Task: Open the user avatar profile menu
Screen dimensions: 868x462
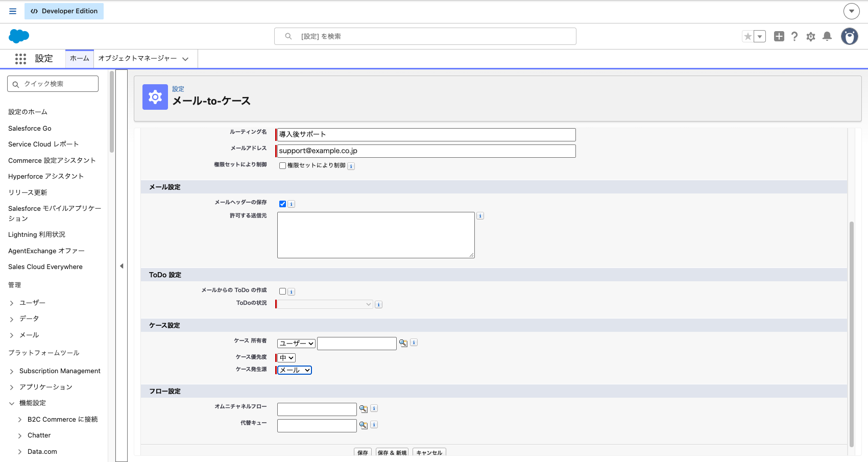Action: click(850, 36)
